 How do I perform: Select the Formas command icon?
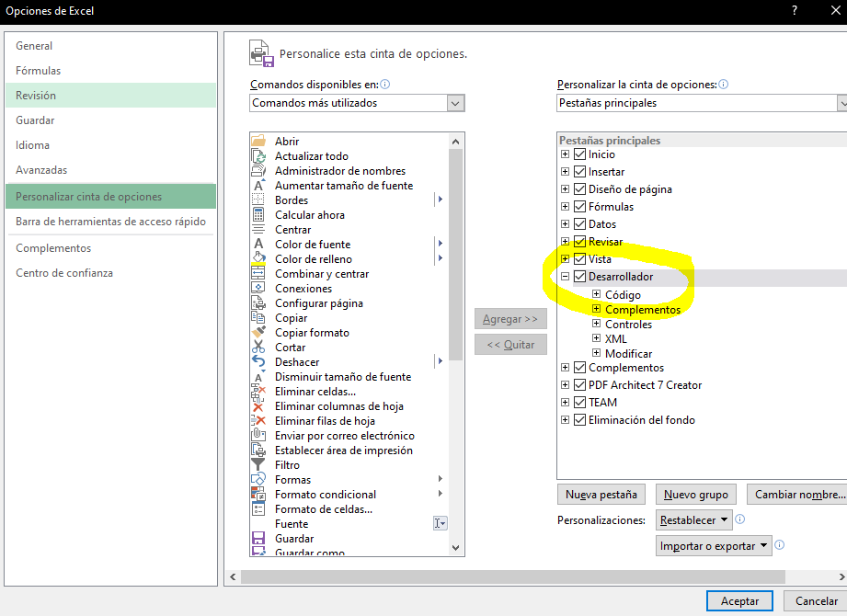(261, 479)
